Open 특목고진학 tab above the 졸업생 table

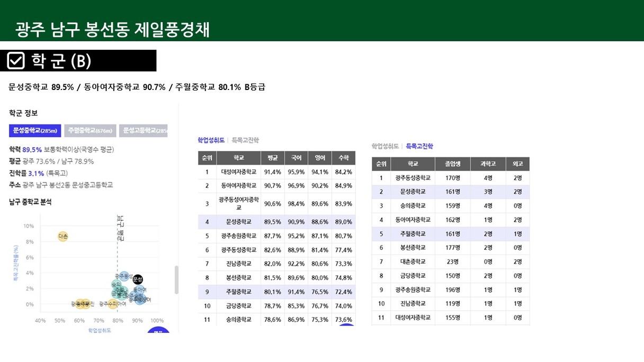[419, 146]
